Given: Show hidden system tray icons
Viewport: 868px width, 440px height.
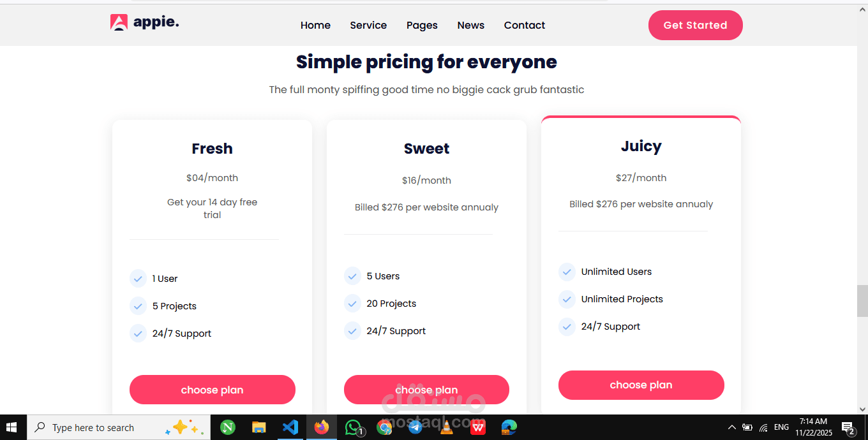Looking at the screenshot, I should coord(731,427).
